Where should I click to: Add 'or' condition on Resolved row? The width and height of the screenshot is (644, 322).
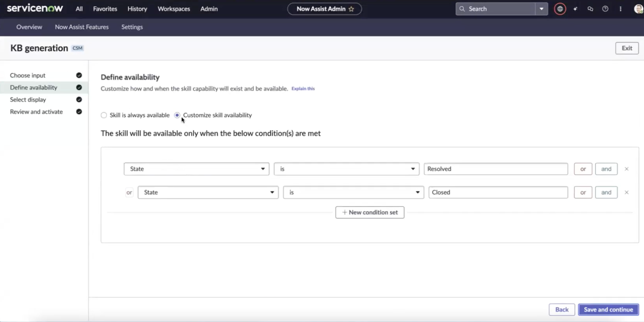(x=583, y=169)
